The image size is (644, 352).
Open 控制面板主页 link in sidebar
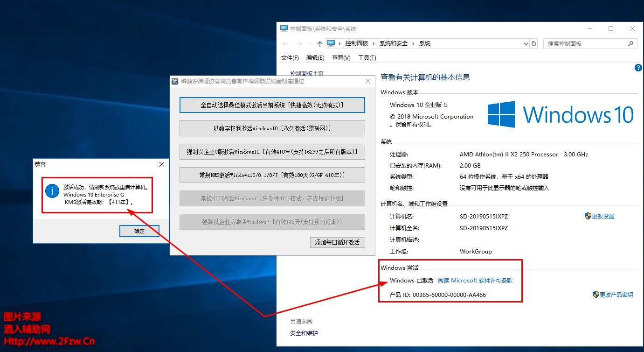pyautogui.click(x=307, y=73)
